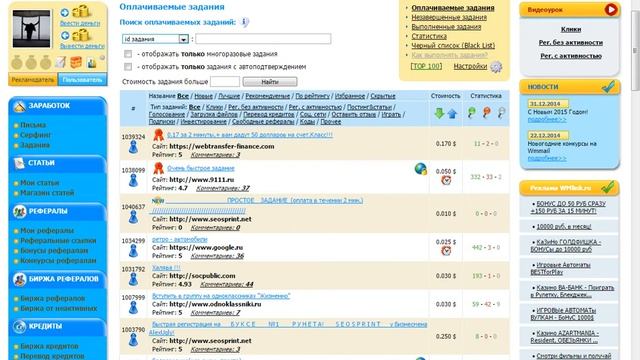This screenshot has width=640, height=360.
Task: Click the red medal icon on the 9111.ru task
Action: tap(158, 168)
